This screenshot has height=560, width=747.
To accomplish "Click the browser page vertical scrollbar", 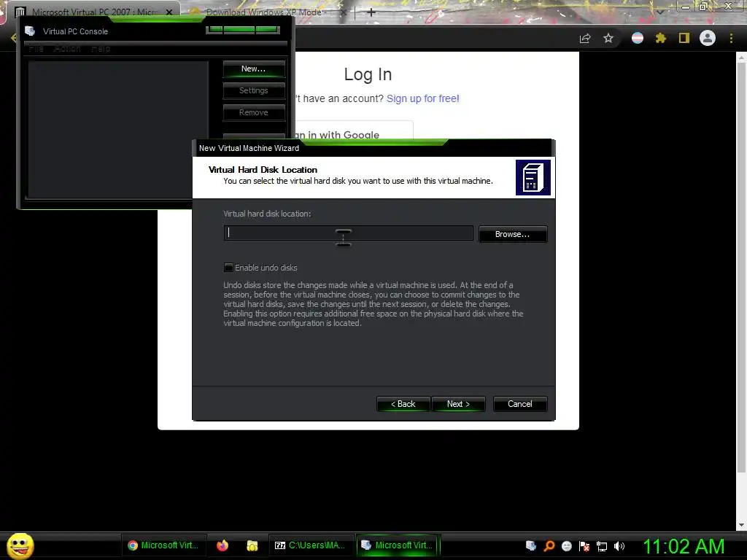I will pyautogui.click(x=741, y=267).
